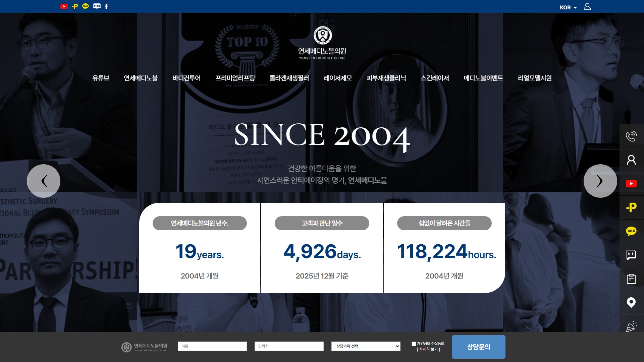Open the 스킨레이저 menu item

(x=435, y=78)
